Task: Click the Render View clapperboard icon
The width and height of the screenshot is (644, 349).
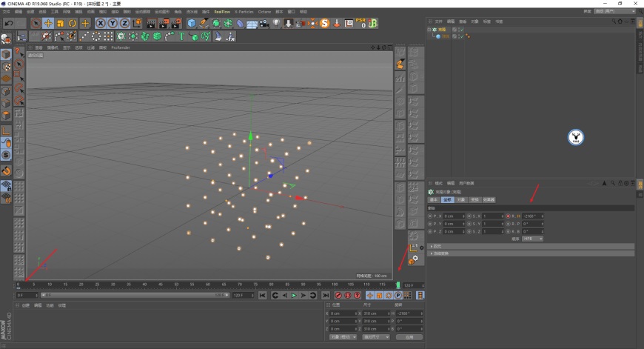Action: click(x=152, y=24)
